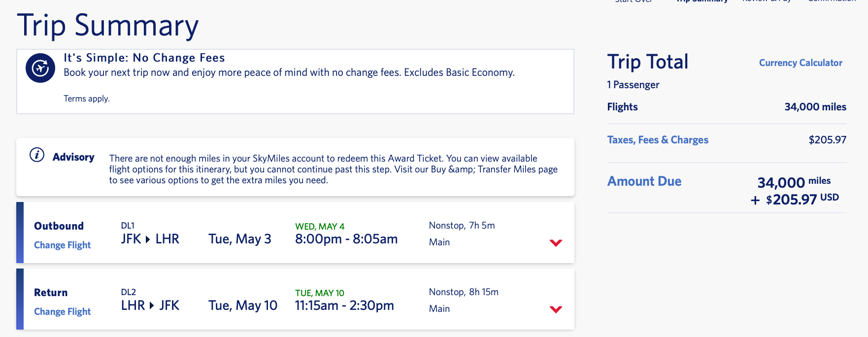Click the LHR to JFK route arrow
Image resolution: width=868 pixels, height=337 pixels.
pyautogui.click(x=152, y=306)
